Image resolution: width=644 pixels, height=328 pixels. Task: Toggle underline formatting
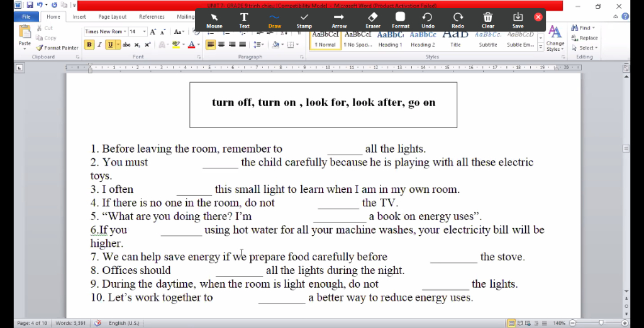(x=110, y=45)
